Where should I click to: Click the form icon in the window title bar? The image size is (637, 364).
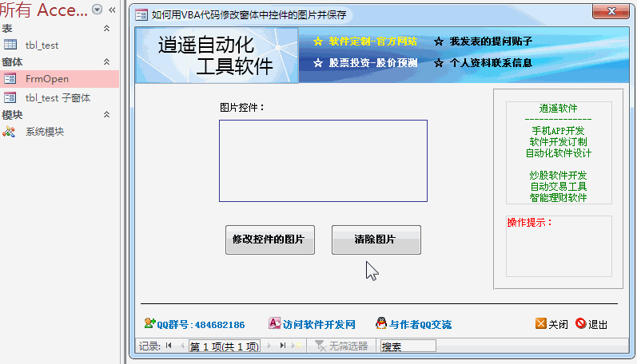[141, 15]
